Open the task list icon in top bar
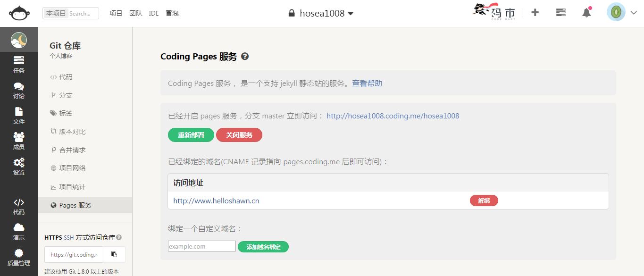Image resolution: width=644 pixels, height=276 pixels. coord(561,13)
